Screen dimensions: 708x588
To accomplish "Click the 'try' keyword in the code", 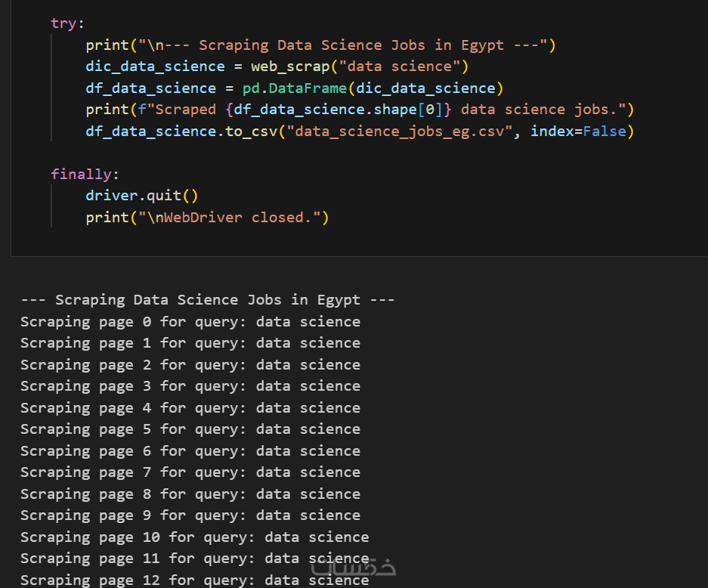I will click(x=63, y=23).
